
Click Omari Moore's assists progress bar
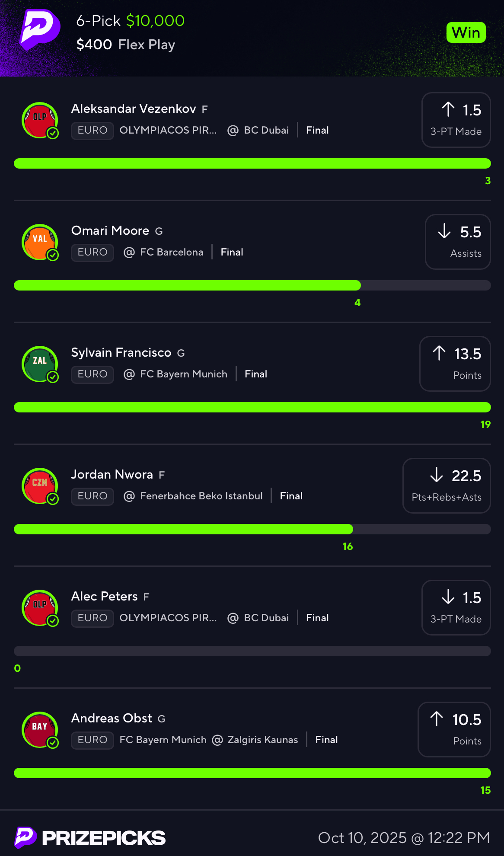(252, 285)
